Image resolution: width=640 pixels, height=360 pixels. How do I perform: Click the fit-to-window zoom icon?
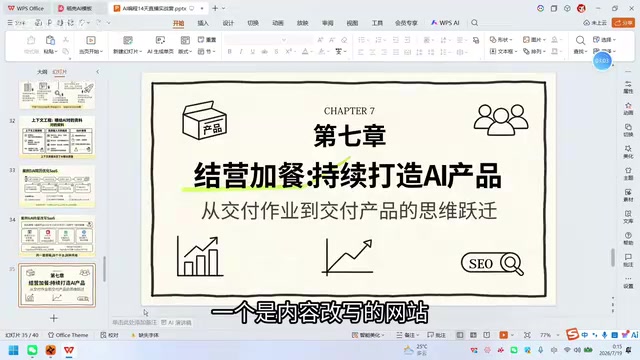click(x=527, y=335)
